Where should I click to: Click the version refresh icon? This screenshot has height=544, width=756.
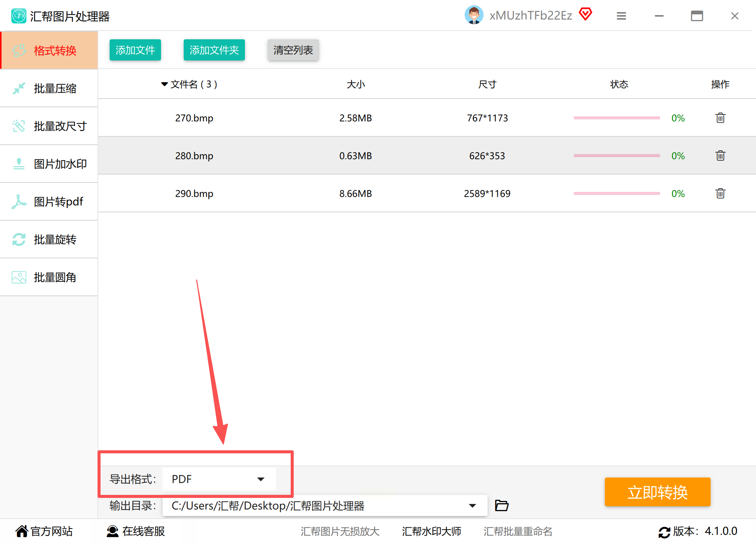click(x=664, y=532)
